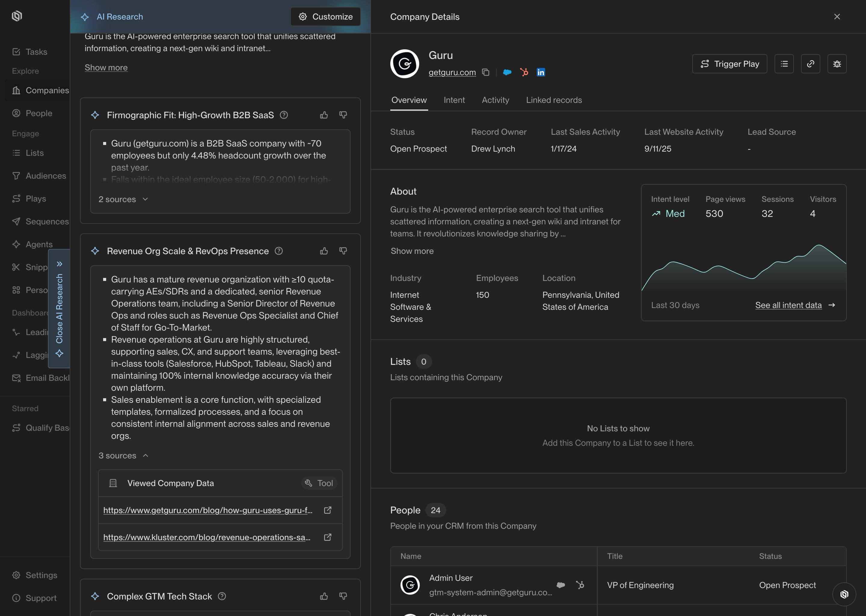The image size is (866, 616).
Task: Expand the 2 sources list
Action: coord(123,199)
